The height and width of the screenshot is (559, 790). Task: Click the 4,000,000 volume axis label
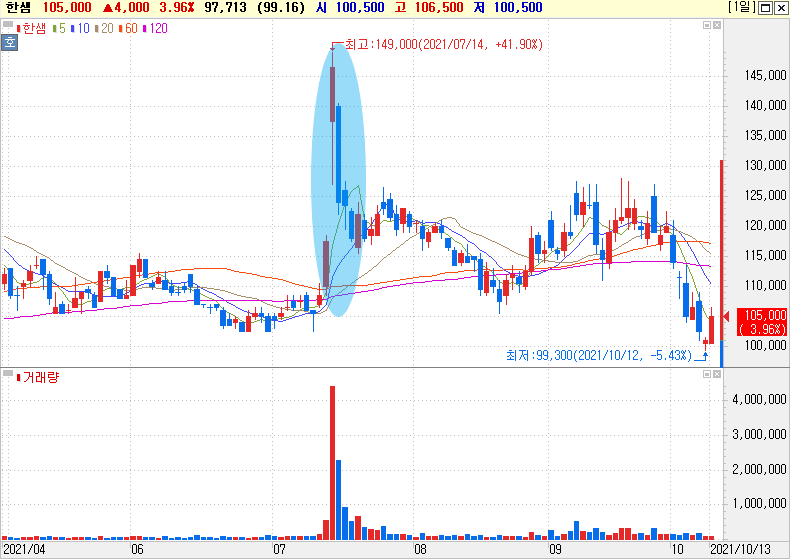coord(759,399)
